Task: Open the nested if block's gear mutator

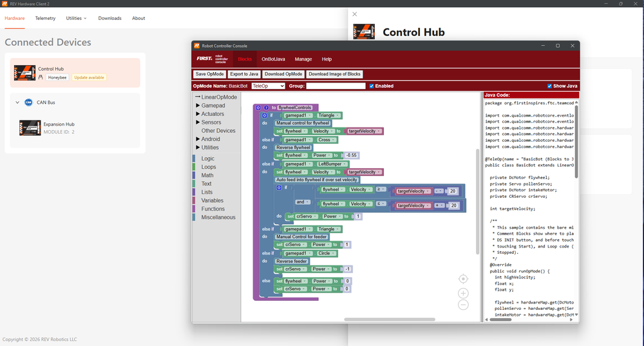Action: point(279,187)
